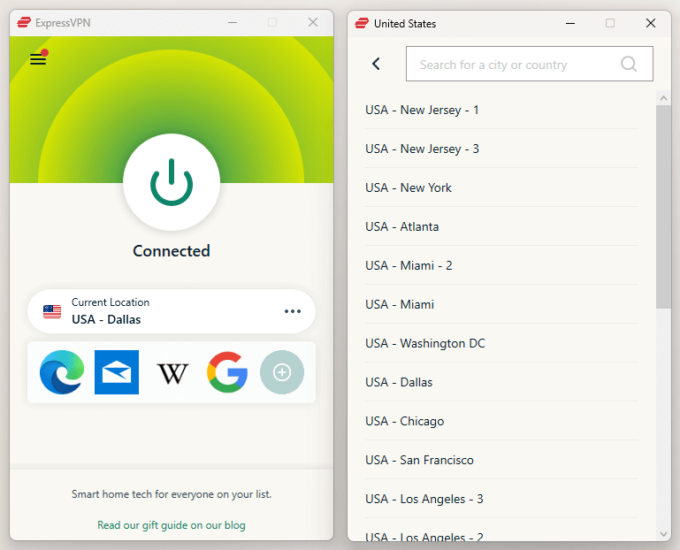Connect to USA - San Francisco
The image size is (680, 550).
[502, 460]
